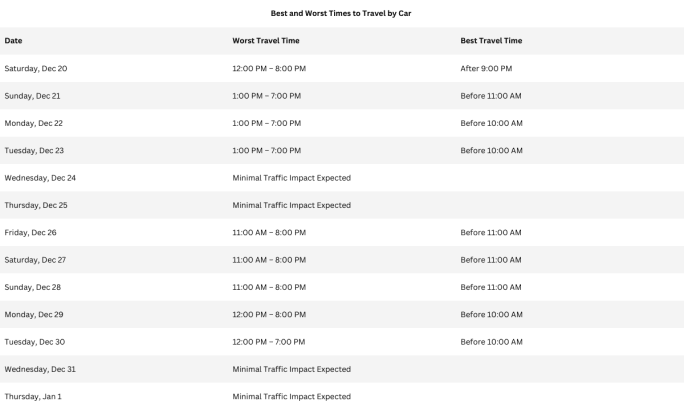This screenshot has width=684, height=410.
Task: Click the Wednesday, Dec 31 date cell
Action: pos(40,369)
